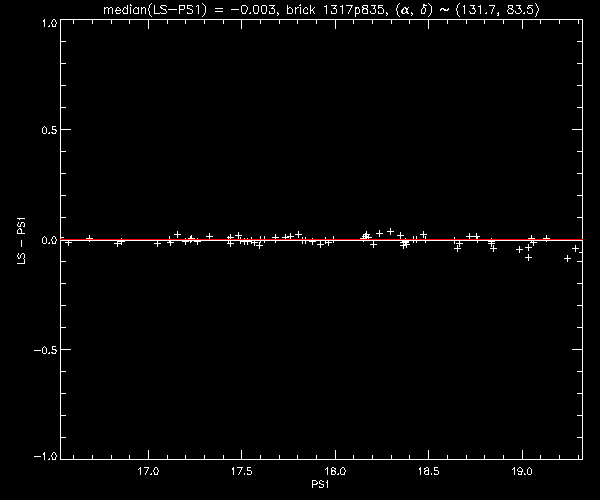Click x-axis tick label 17.0
The width and height of the screenshot is (600, 500).
pos(148,471)
